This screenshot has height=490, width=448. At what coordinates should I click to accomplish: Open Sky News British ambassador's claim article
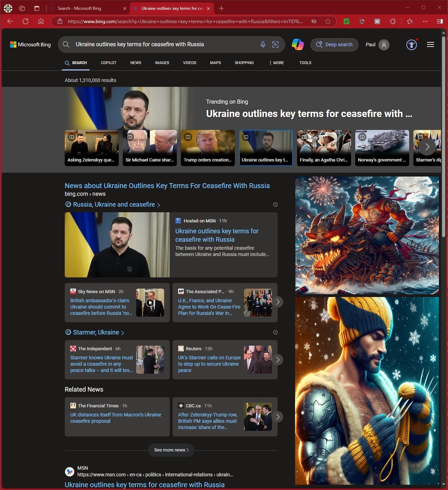pos(101,307)
